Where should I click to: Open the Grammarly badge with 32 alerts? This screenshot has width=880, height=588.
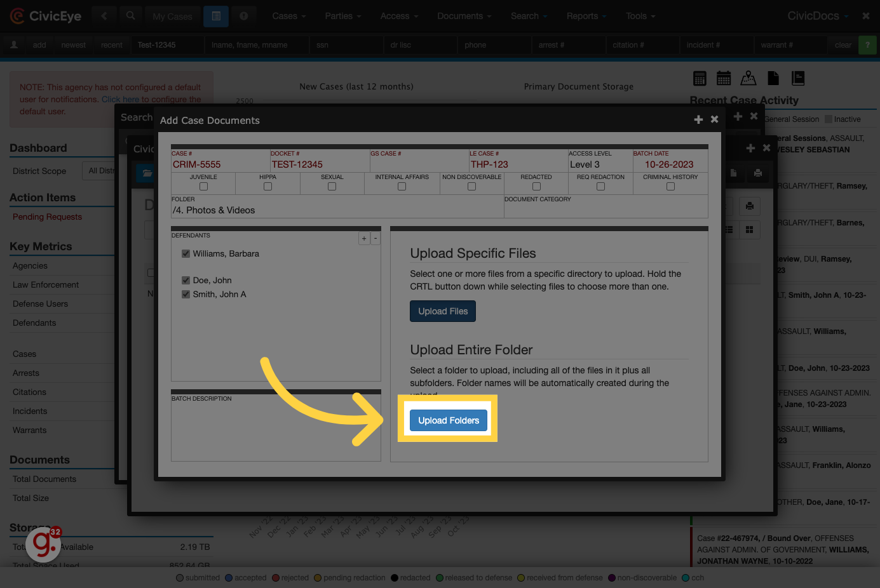click(44, 544)
